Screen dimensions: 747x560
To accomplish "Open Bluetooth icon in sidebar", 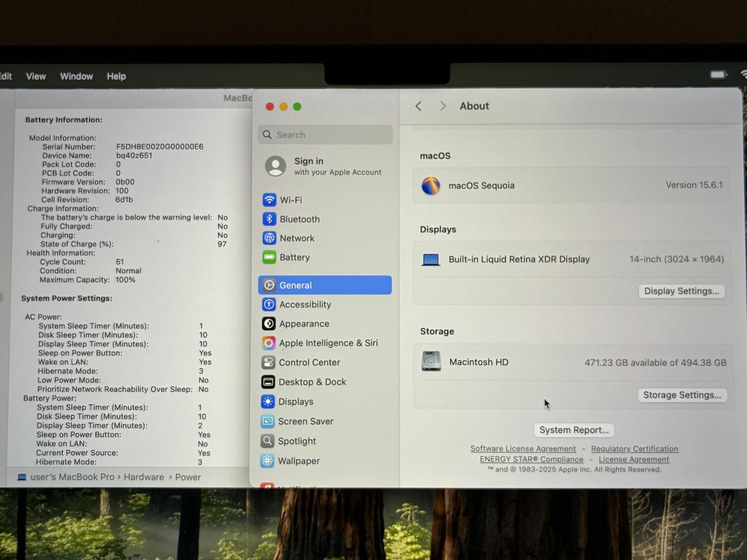I will tap(269, 219).
